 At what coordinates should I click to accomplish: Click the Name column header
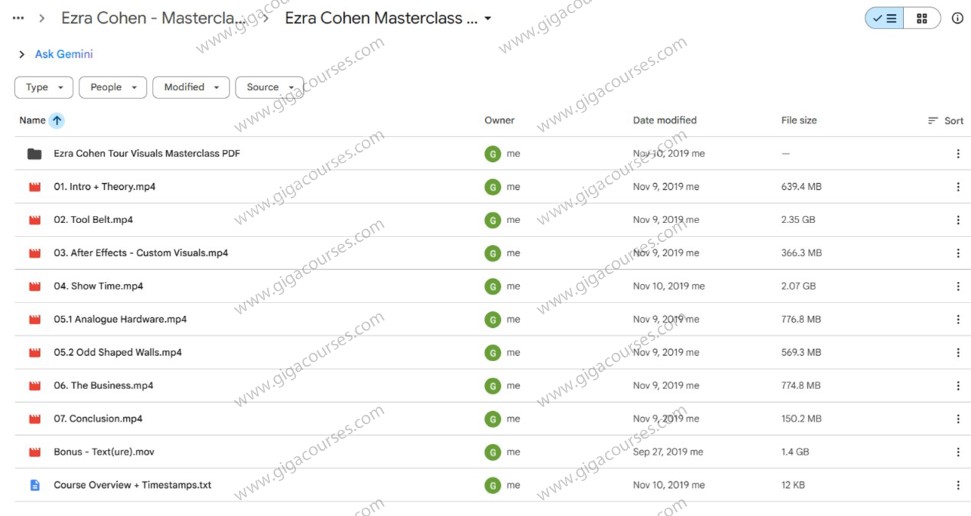tap(32, 120)
